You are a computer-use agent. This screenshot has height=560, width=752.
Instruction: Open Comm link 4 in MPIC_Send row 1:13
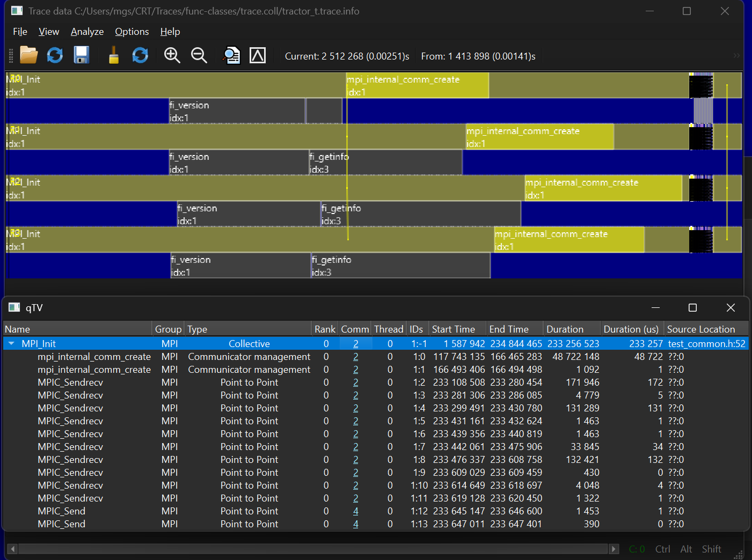click(356, 524)
